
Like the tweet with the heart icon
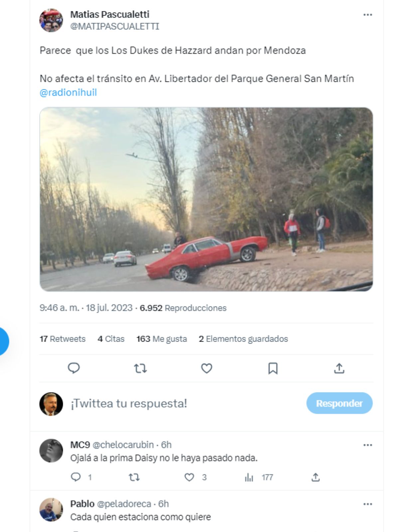[206, 368]
